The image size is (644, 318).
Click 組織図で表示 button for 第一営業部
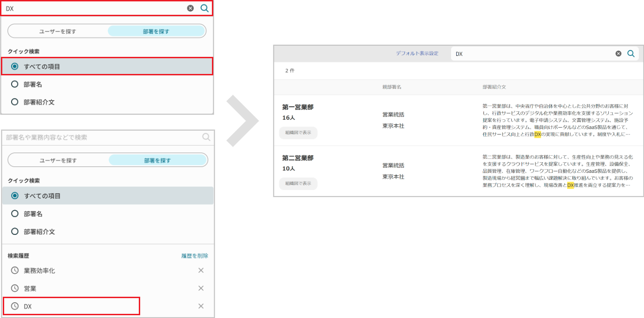[x=298, y=133]
